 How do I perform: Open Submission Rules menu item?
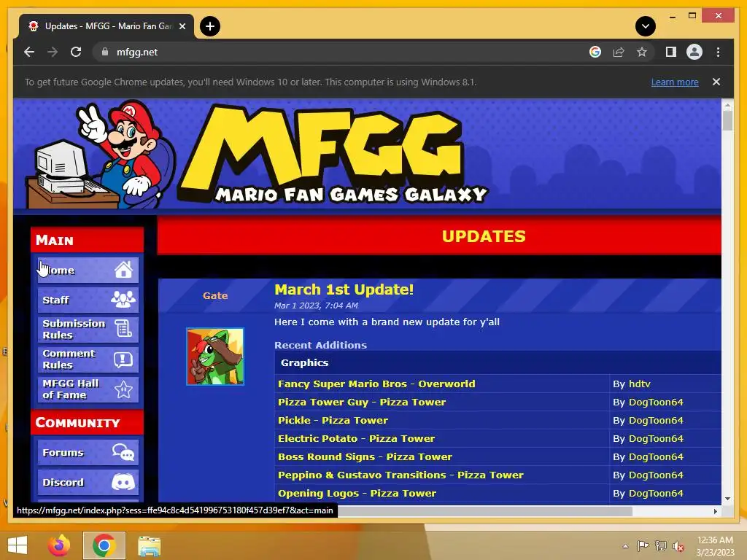88,330
